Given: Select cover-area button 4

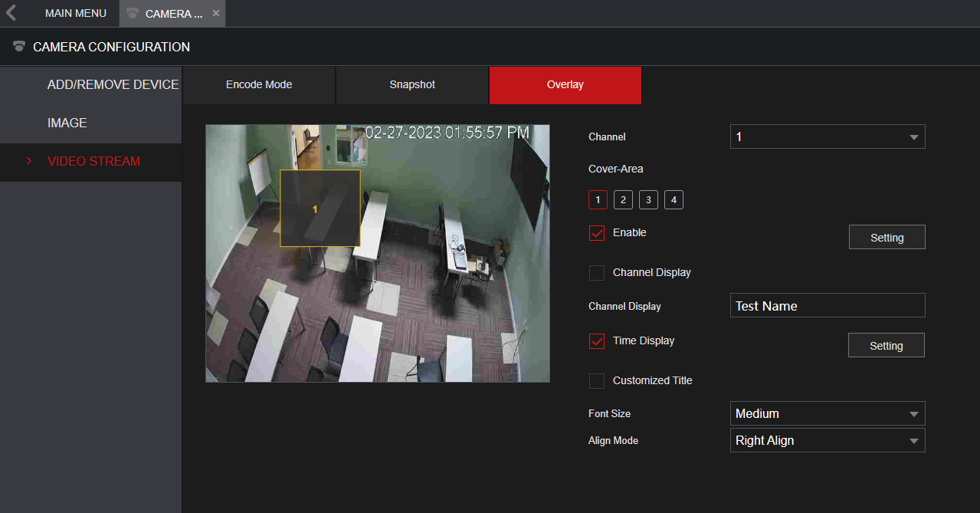Looking at the screenshot, I should click(674, 199).
